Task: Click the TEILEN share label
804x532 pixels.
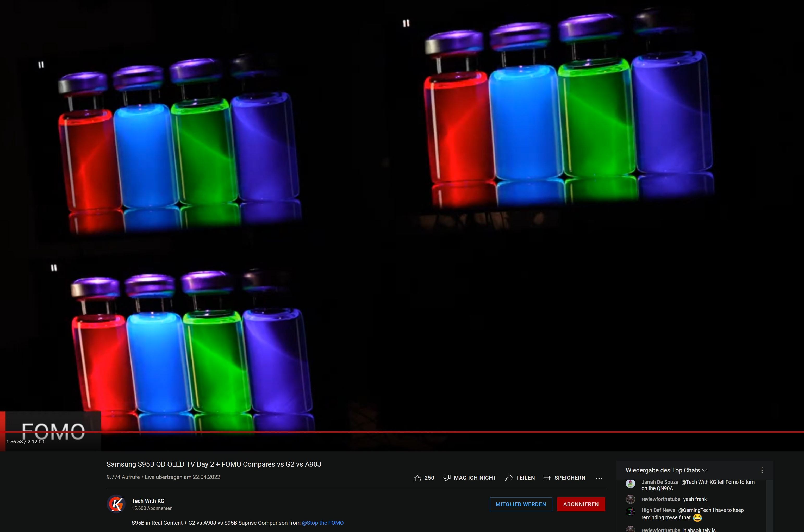Action: point(525,478)
